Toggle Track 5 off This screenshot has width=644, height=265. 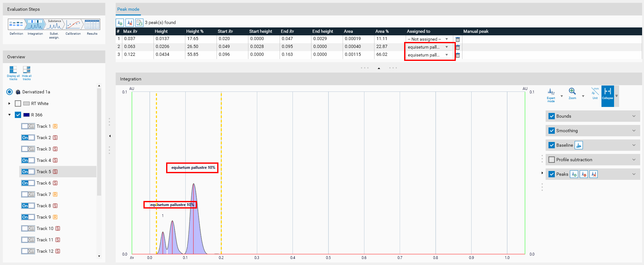[x=28, y=172]
